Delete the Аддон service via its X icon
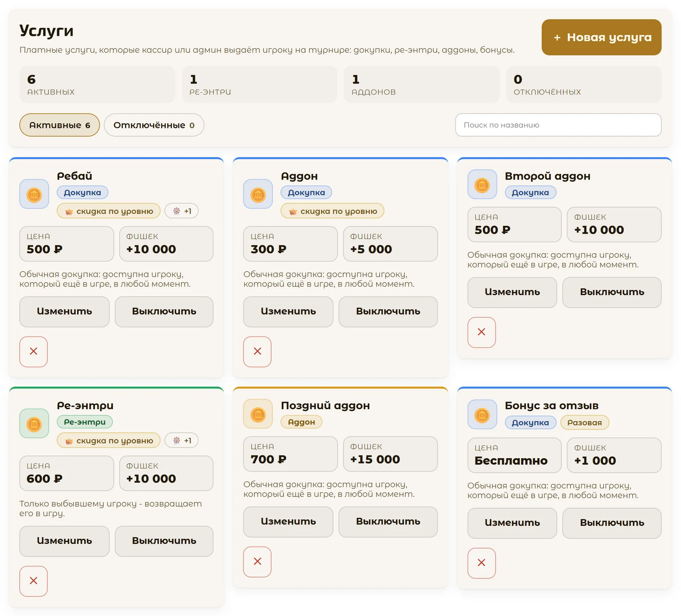The height and width of the screenshot is (616, 681). (x=258, y=351)
